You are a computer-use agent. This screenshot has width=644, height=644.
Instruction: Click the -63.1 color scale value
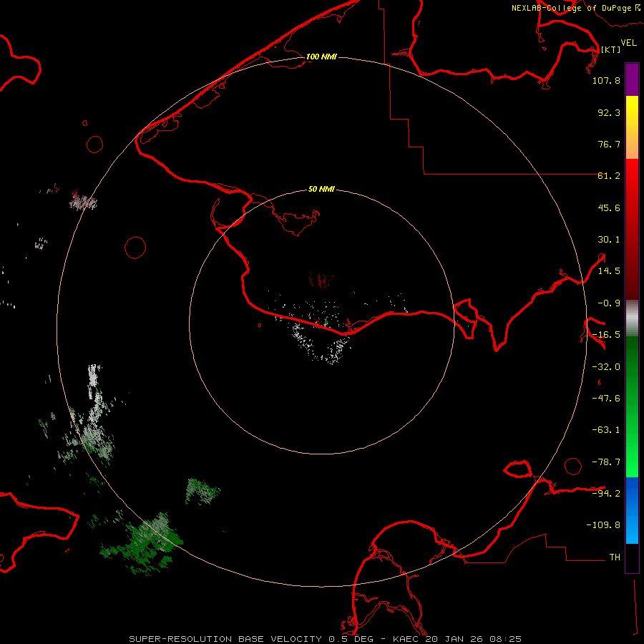(606, 430)
